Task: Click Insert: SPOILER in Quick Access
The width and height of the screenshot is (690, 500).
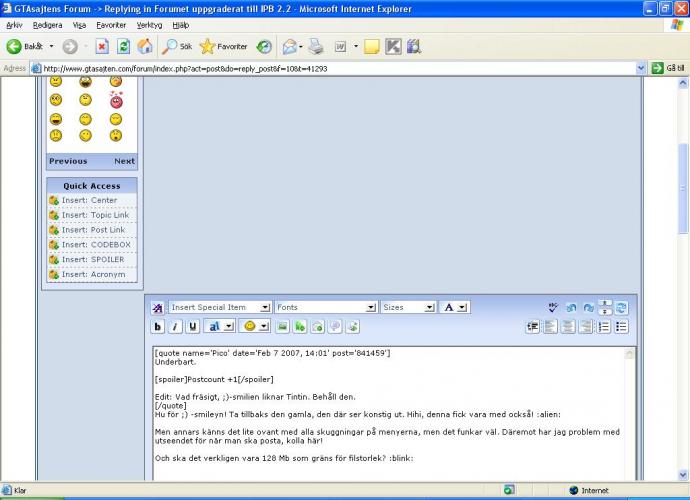Action: (x=92, y=259)
